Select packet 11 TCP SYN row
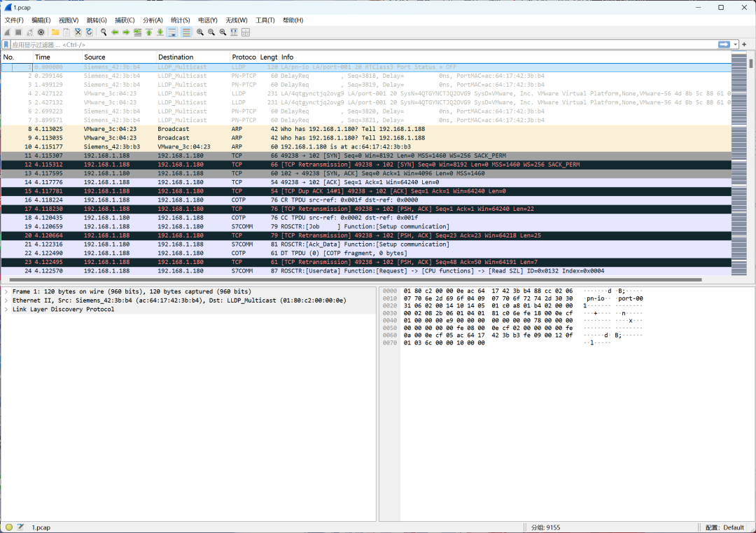 (x=366, y=155)
